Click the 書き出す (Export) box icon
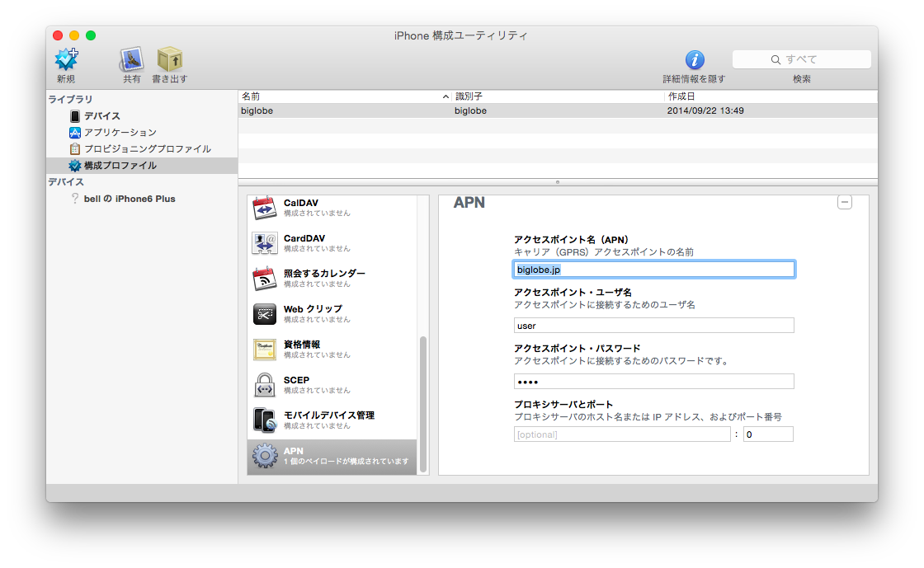This screenshot has width=924, height=568. coord(170,59)
